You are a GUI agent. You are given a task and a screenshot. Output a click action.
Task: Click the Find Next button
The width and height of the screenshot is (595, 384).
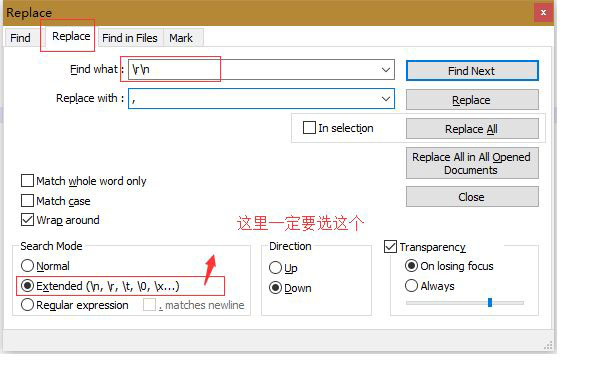point(472,71)
